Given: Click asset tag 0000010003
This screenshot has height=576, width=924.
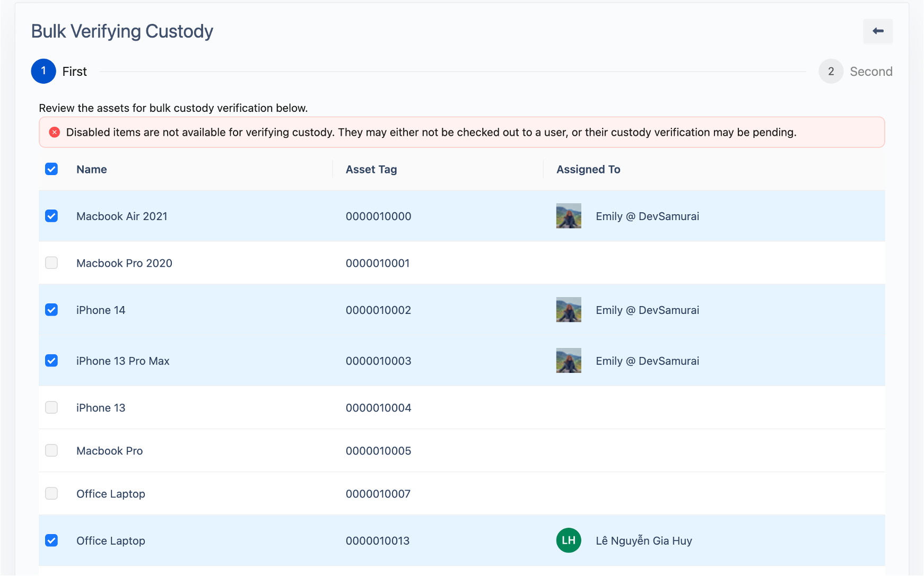Looking at the screenshot, I should [379, 361].
